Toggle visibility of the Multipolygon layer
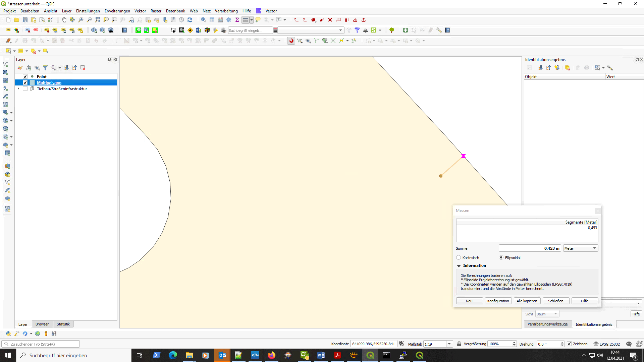This screenshot has width=644, height=362. (x=25, y=82)
